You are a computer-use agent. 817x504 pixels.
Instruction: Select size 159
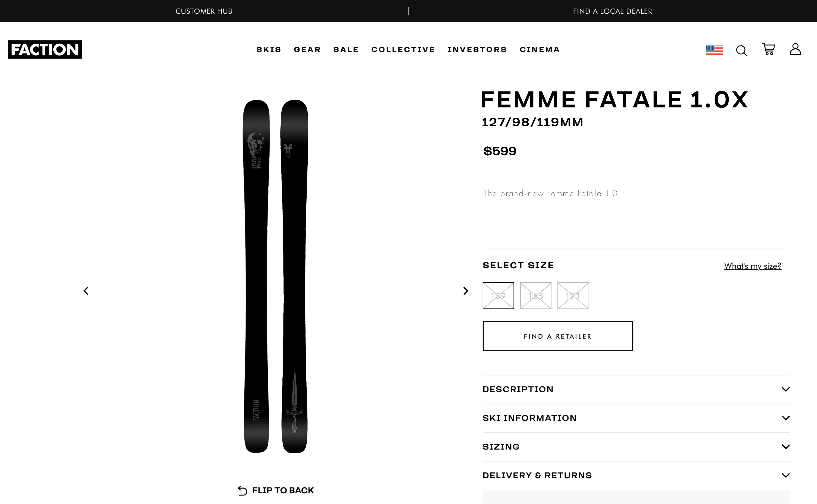498,296
